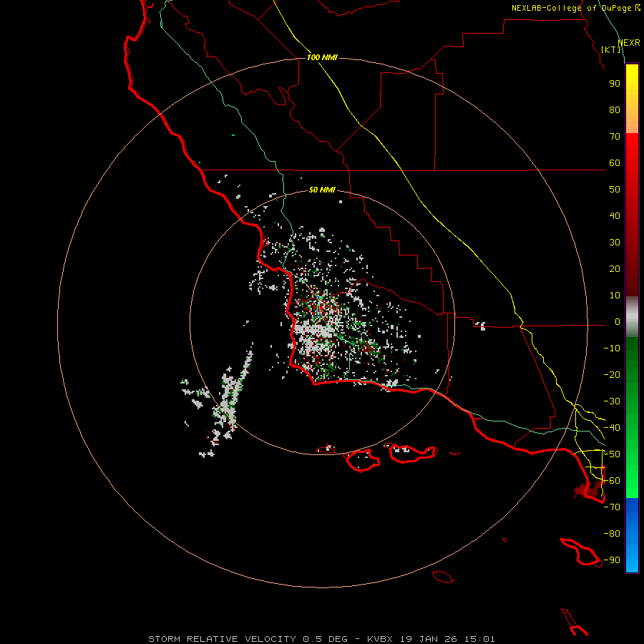
Task: Click the -70 value on velocity scale
Action: point(612,507)
